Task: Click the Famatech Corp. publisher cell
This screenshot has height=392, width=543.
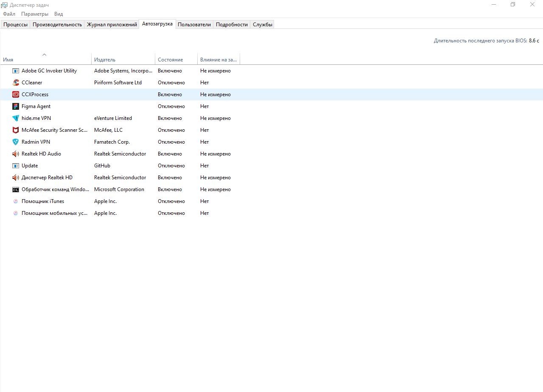Action: pyautogui.click(x=112, y=142)
